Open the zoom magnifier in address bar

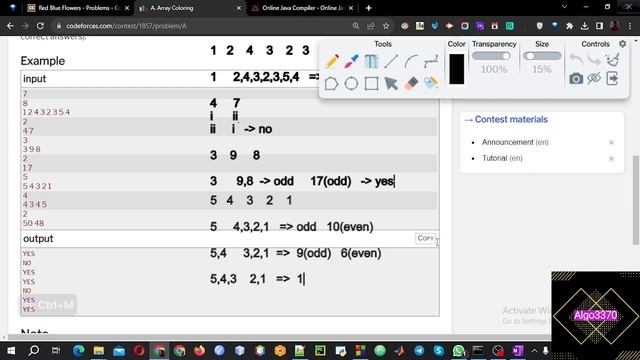(356, 26)
